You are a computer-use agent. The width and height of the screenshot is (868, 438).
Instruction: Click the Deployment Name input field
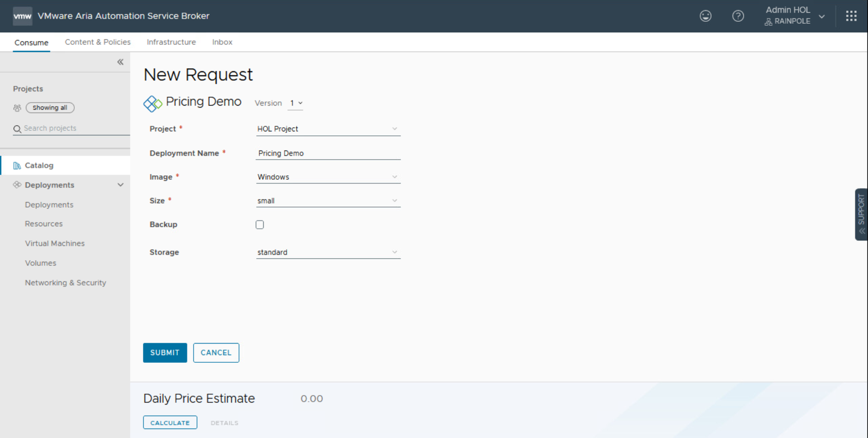327,154
